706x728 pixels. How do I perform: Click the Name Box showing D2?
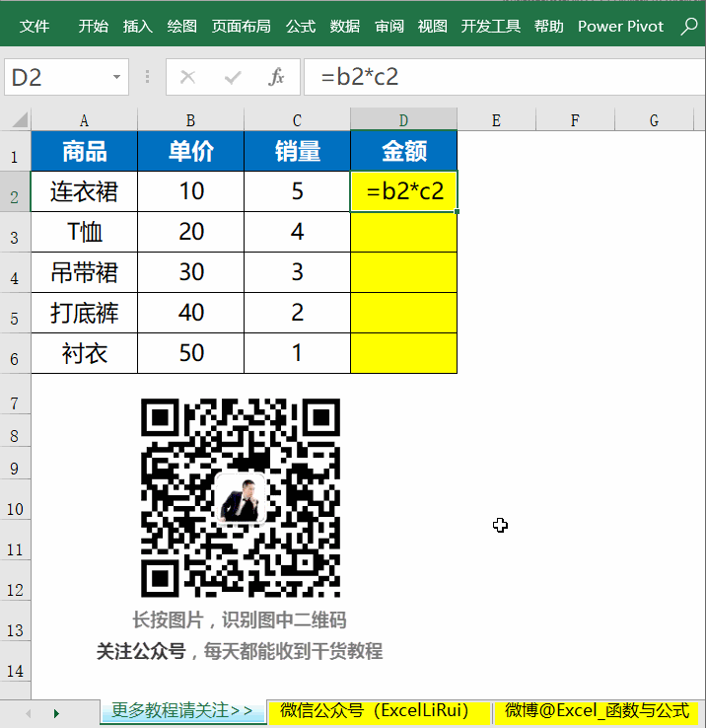pos(66,77)
